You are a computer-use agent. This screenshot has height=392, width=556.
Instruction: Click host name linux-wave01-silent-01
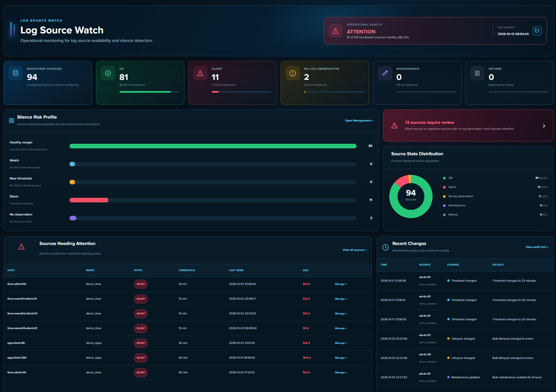(22, 299)
